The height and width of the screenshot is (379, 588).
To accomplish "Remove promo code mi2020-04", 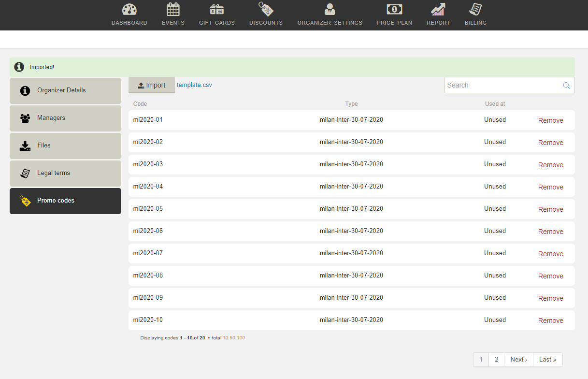I will pyautogui.click(x=551, y=187).
